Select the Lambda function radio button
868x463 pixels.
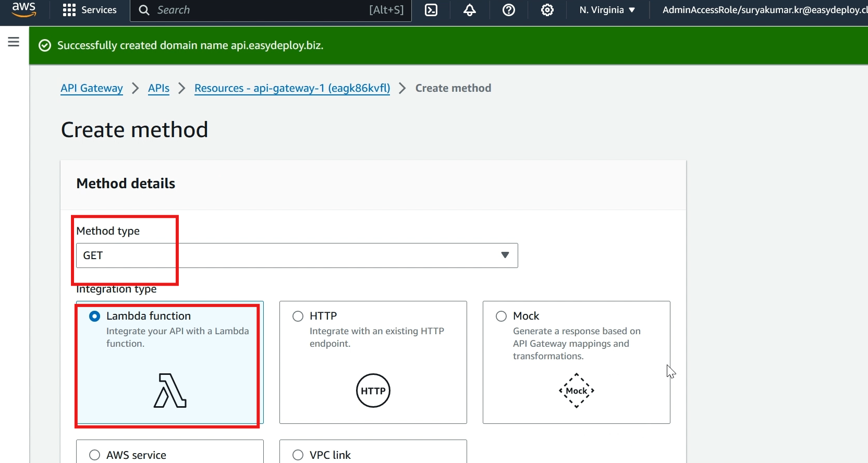coord(94,316)
